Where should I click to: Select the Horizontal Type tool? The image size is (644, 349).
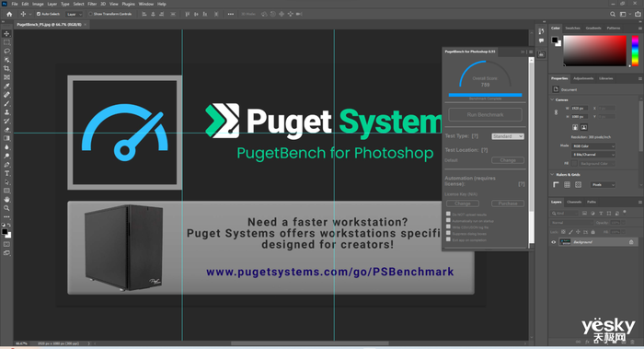tap(6, 173)
